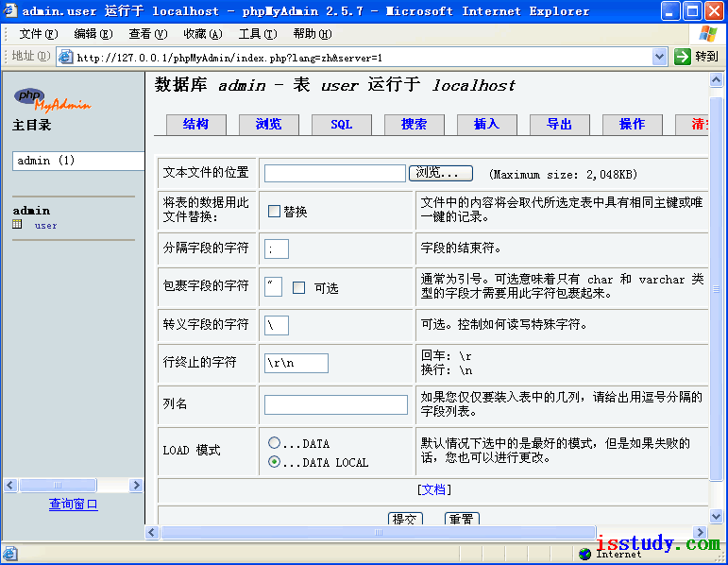Viewport: 728px width, 565px height.
Task: Open the 编辑(E) menu
Action: [x=93, y=34]
